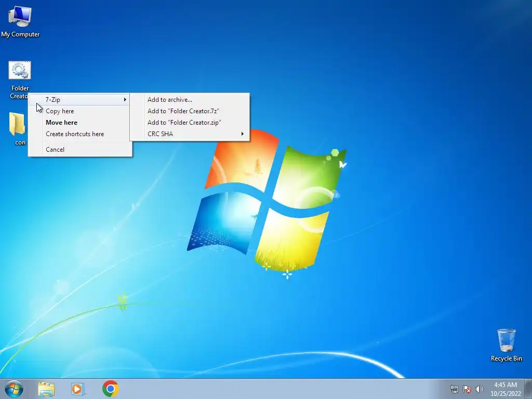Click the volume speaker tray icon

tap(479, 389)
